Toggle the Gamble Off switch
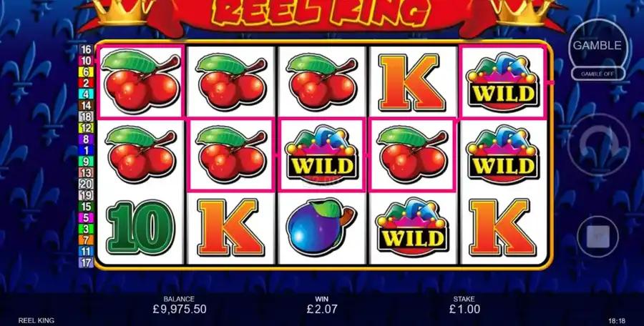The image size is (644, 326). [598, 74]
